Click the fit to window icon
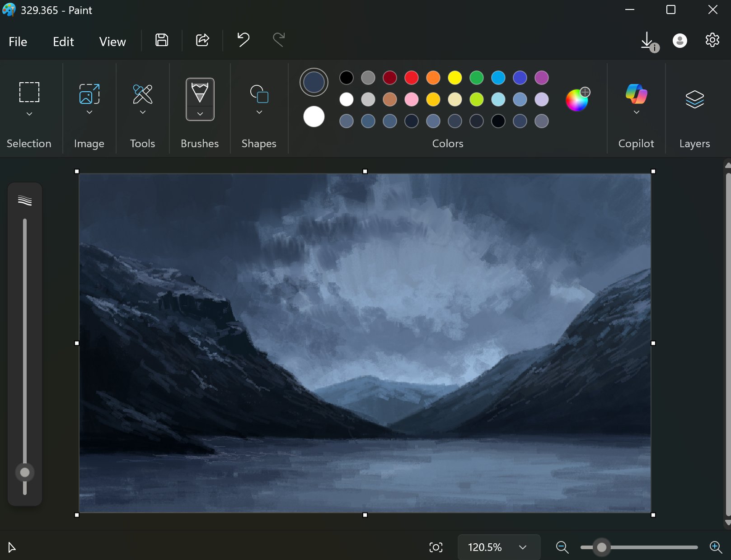The image size is (731, 560). (x=436, y=547)
